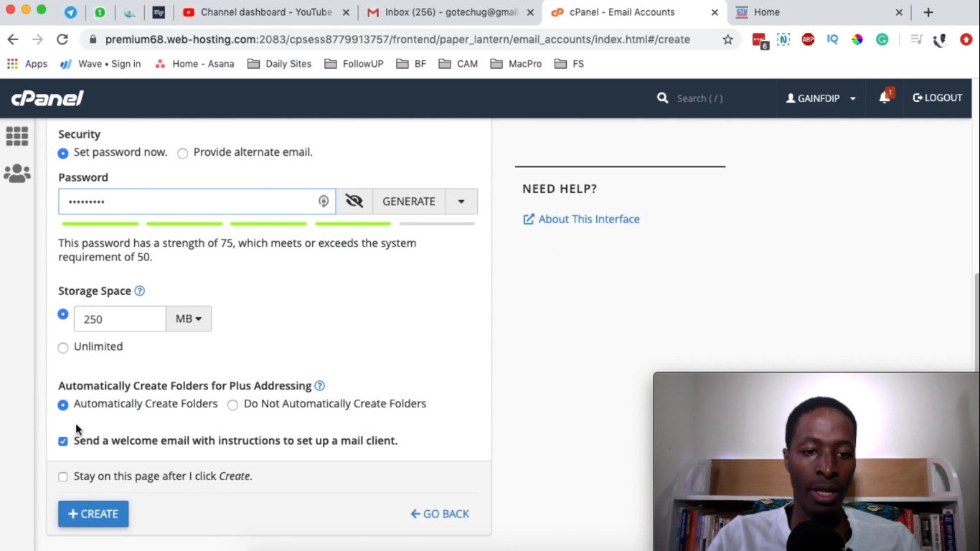
Task: Select the 'Set password now' radio button
Action: point(63,153)
